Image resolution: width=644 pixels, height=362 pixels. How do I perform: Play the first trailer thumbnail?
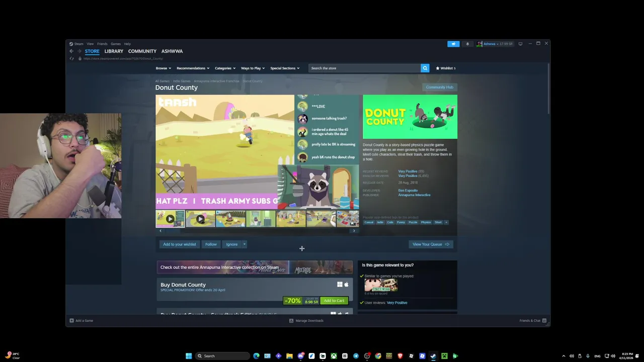pos(170,219)
